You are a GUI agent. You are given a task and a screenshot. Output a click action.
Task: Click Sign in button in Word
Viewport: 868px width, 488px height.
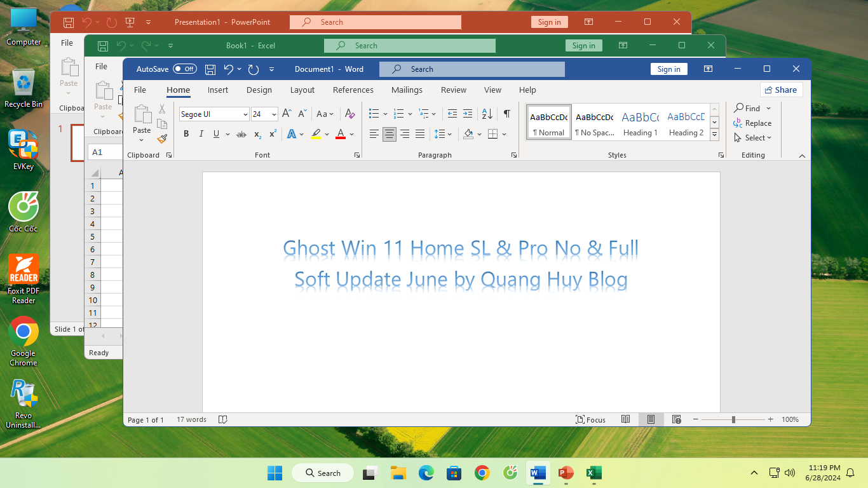(x=668, y=69)
